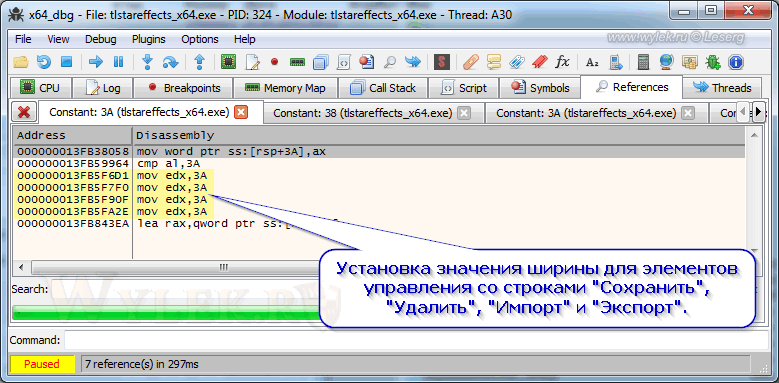Search strings with the A icon

click(592, 63)
